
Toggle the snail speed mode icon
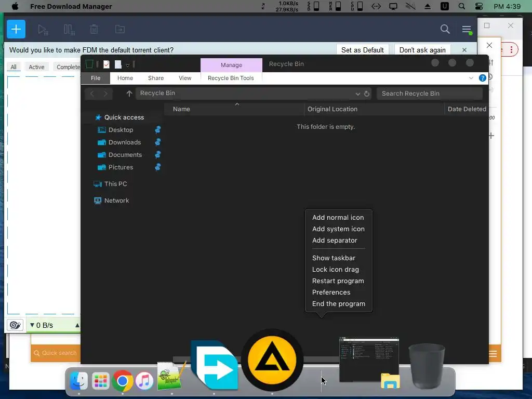tap(15, 325)
